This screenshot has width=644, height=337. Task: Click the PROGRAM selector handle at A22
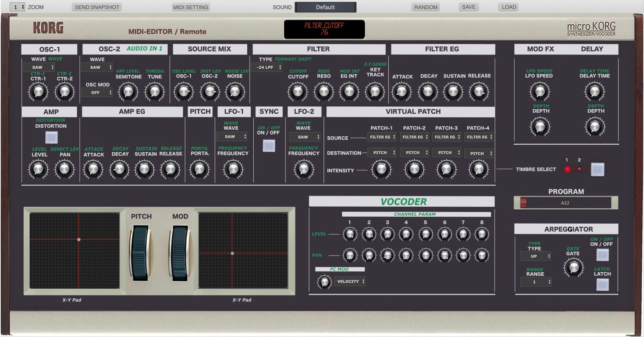click(x=523, y=203)
